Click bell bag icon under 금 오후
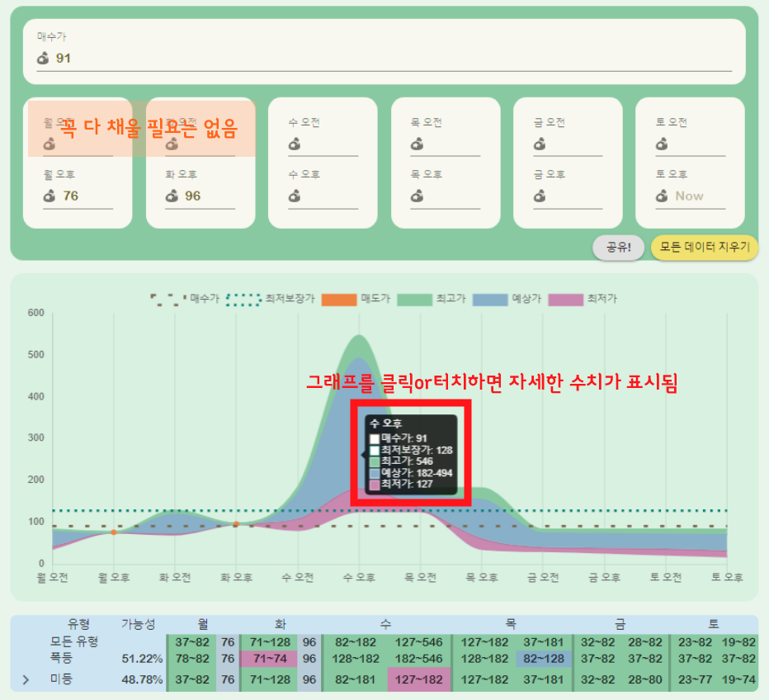769x700 pixels. pyautogui.click(x=540, y=196)
